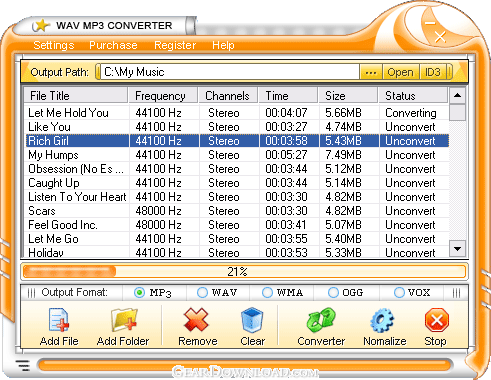Sort by the File Title column header
The width and height of the screenshot is (491, 380).
coord(76,96)
